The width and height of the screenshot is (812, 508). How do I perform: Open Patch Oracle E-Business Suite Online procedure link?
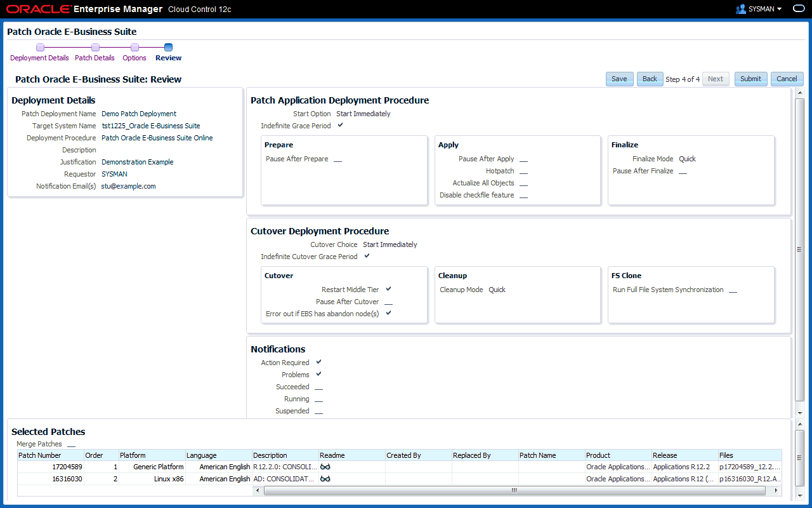(157, 138)
